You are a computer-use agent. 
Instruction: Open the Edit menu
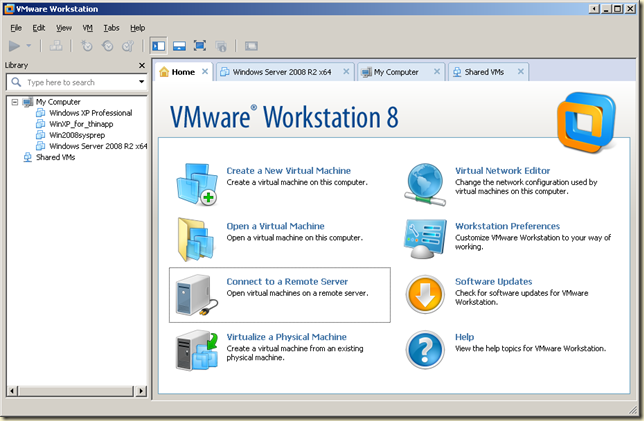pos(39,28)
